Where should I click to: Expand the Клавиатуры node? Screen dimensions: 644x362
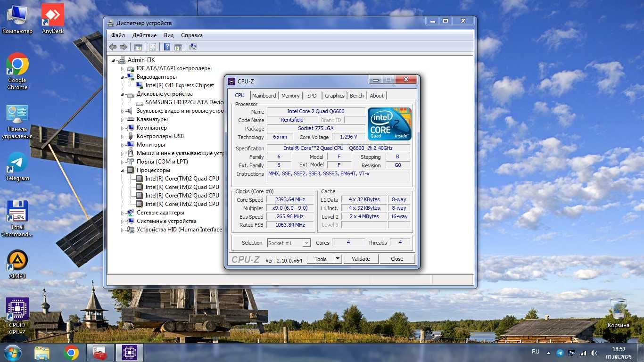click(x=122, y=120)
